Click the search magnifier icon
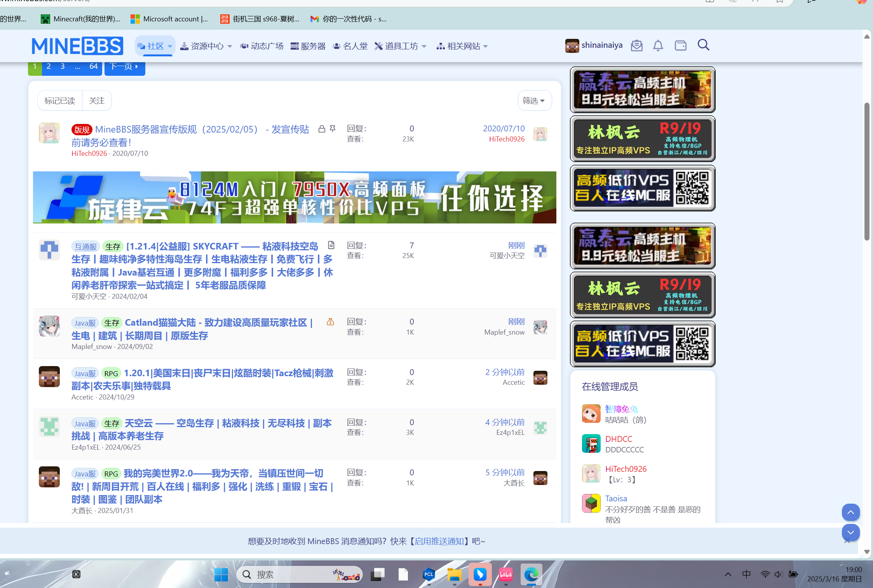 tap(703, 45)
